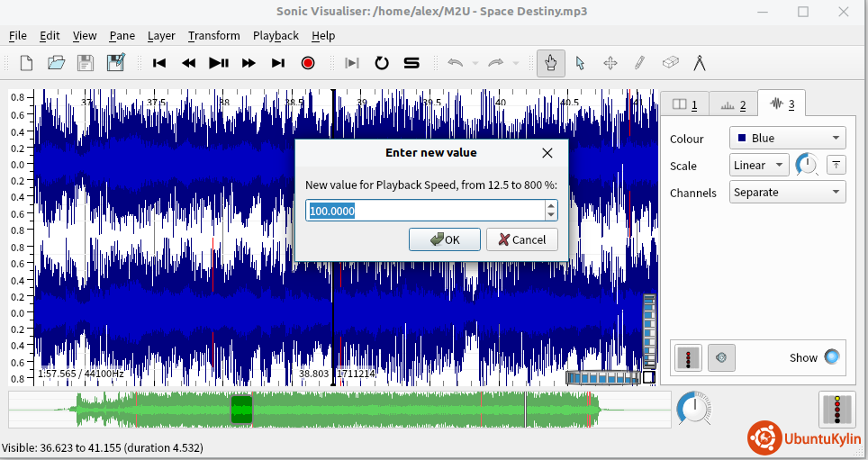Screen dimensions: 868x460
Task: Open an audio file with folder icon
Action: pos(56,63)
